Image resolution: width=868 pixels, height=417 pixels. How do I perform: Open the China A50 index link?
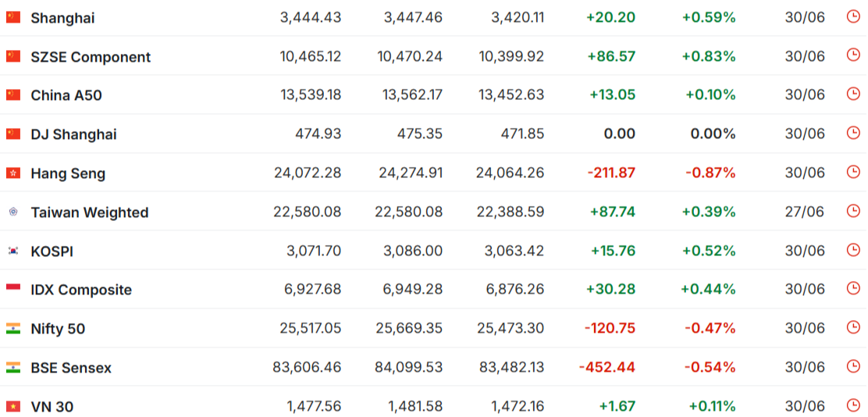click(x=66, y=96)
